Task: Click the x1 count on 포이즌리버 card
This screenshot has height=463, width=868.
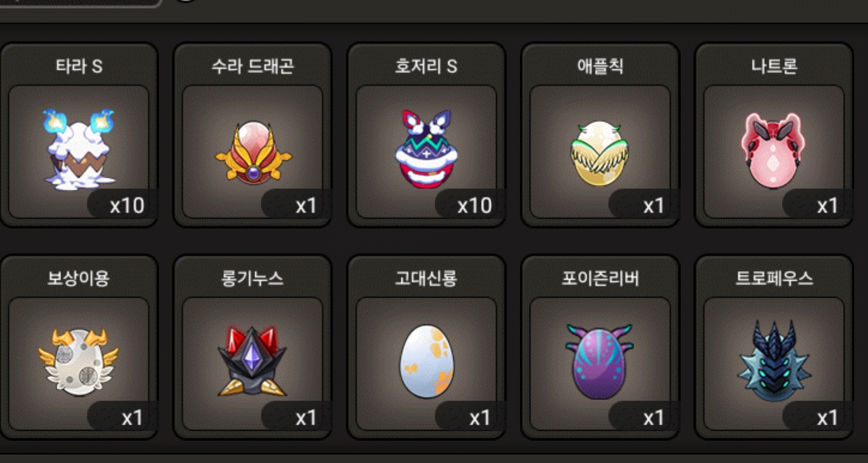Action: (654, 418)
